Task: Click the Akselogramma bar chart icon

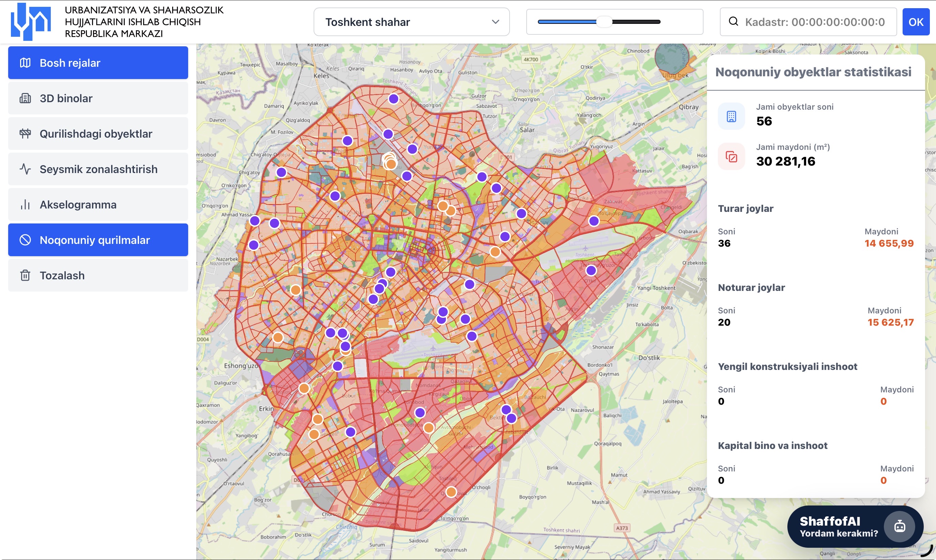Action: tap(25, 204)
